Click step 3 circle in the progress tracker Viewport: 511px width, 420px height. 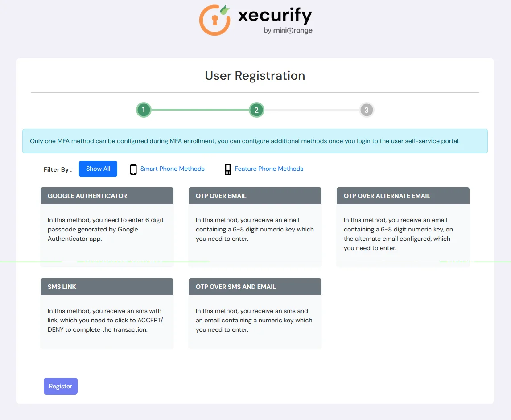tap(367, 110)
